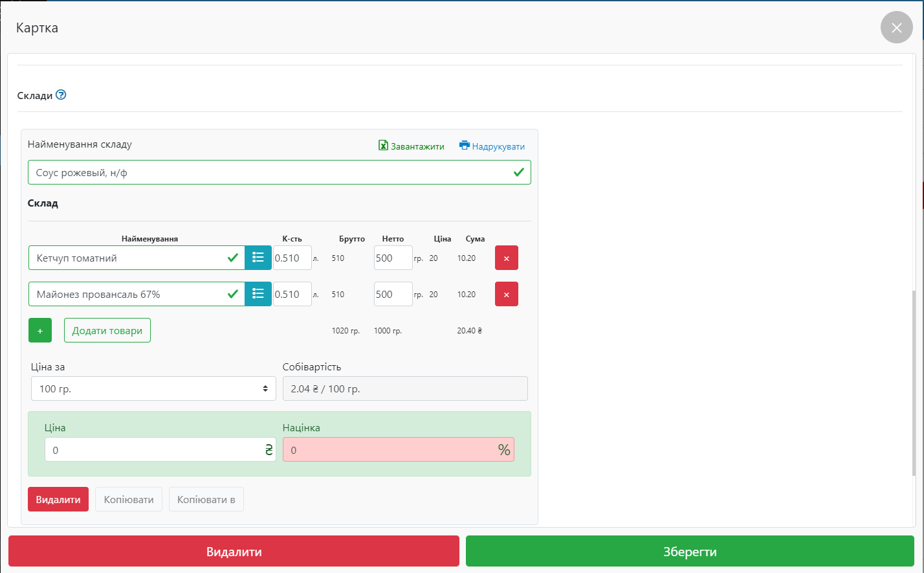Click the Копіювати button
The image size is (924, 573).
[x=129, y=499]
